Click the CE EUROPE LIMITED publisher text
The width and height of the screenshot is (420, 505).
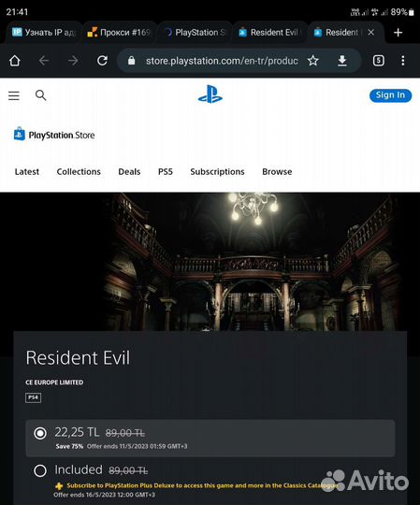click(x=54, y=382)
